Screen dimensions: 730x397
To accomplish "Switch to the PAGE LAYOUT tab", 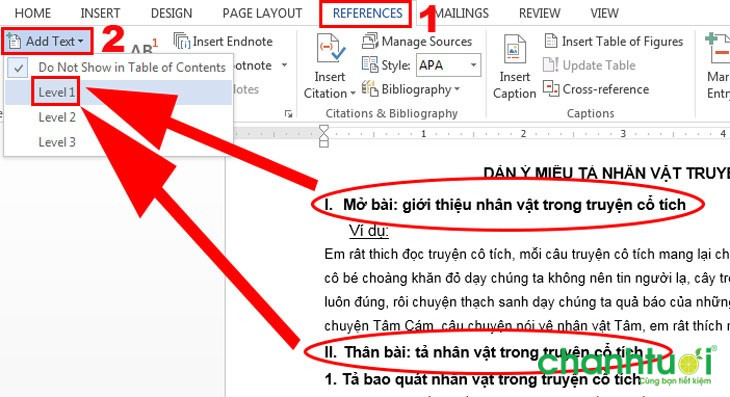I will point(262,13).
